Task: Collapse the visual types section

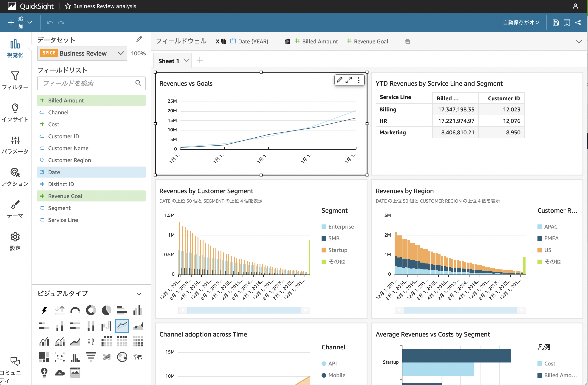Action: pos(139,294)
